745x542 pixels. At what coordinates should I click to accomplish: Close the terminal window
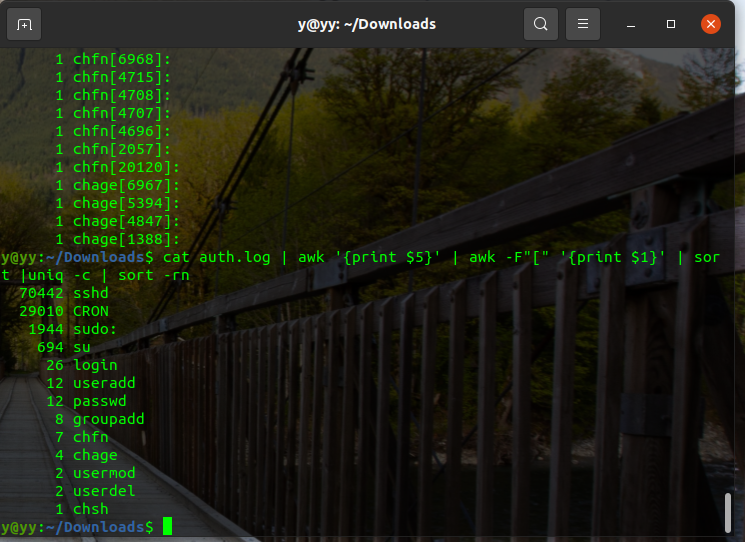click(x=711, y=24)
